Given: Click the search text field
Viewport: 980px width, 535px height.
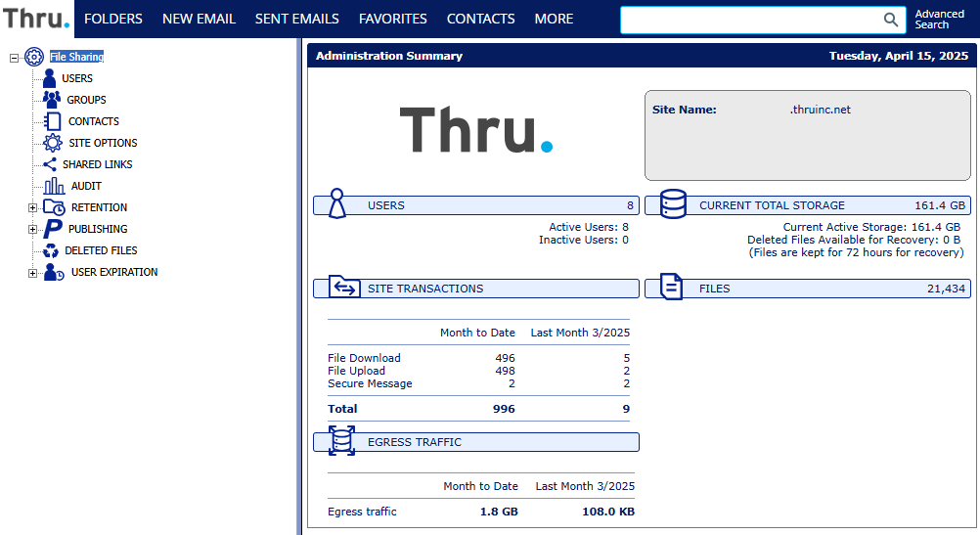Looking at the screenshot, I should 750,20.
